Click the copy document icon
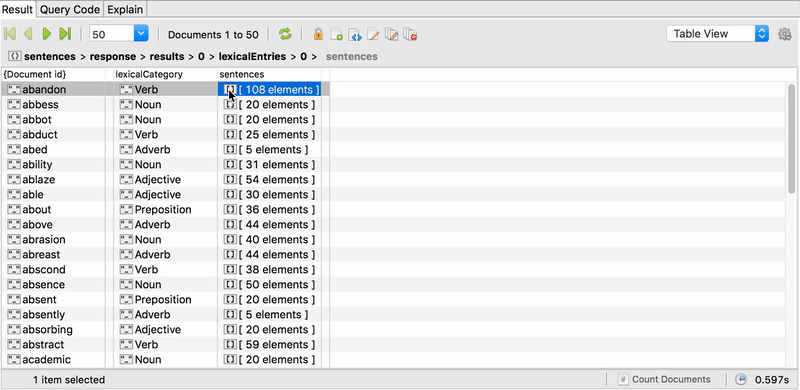Screen dimensions: 800x390 pyautogui.click(x=391, y=34)
